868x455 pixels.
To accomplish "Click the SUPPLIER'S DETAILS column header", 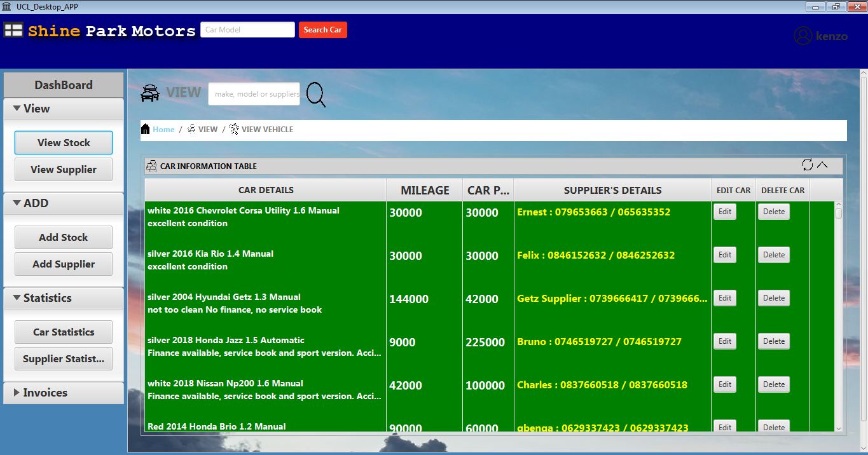I will pyautogui.click(x=612, y=190).
